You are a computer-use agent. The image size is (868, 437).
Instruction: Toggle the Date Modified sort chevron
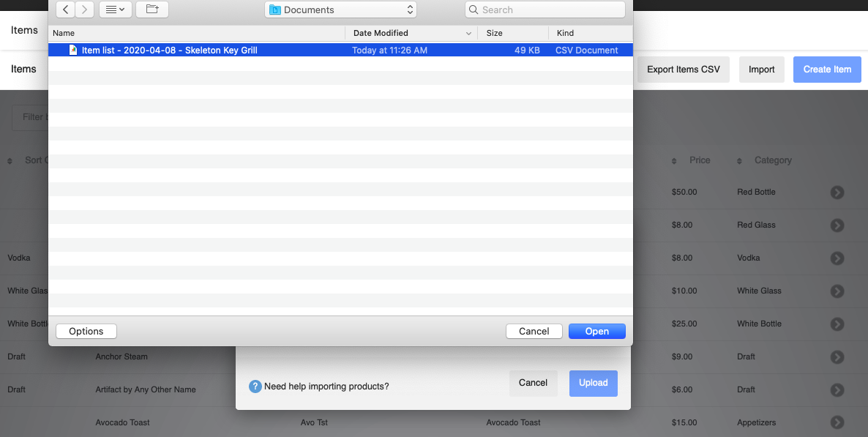click(x=468, y=33)
